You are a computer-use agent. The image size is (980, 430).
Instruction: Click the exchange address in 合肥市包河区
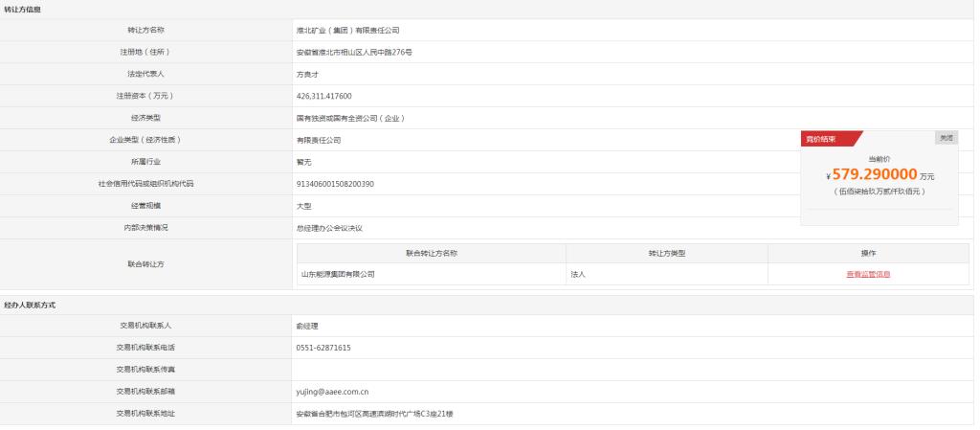tap(382, 413)
